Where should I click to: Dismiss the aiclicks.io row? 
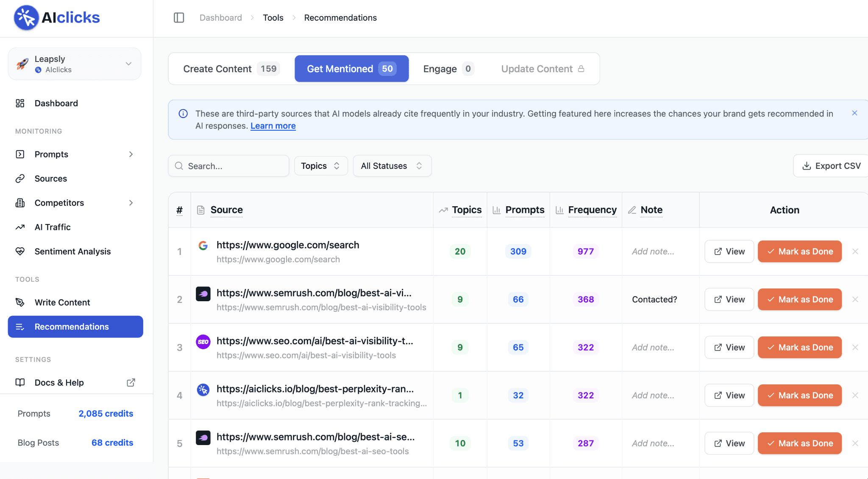click(x=855, y=395)
